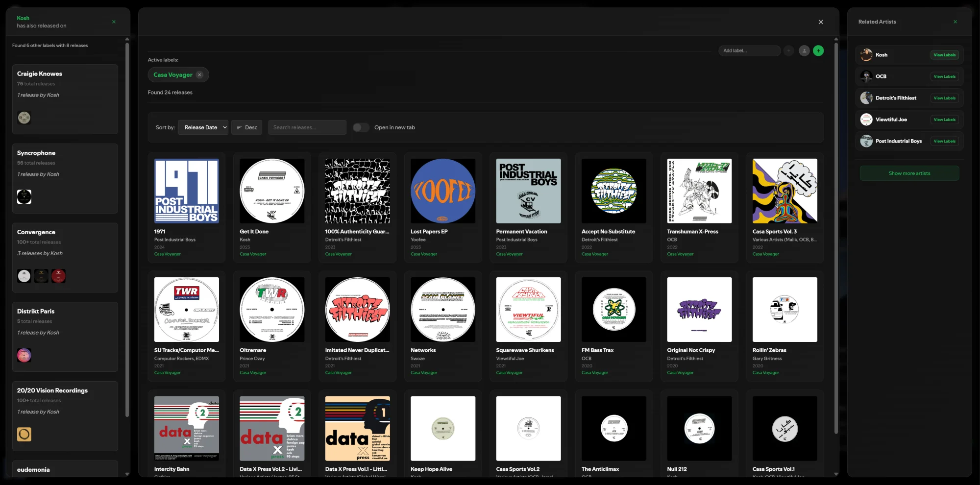Open the Release Date sort dropdown
Viewport: 980px width, 485px height.
click(x=203, y=127)
